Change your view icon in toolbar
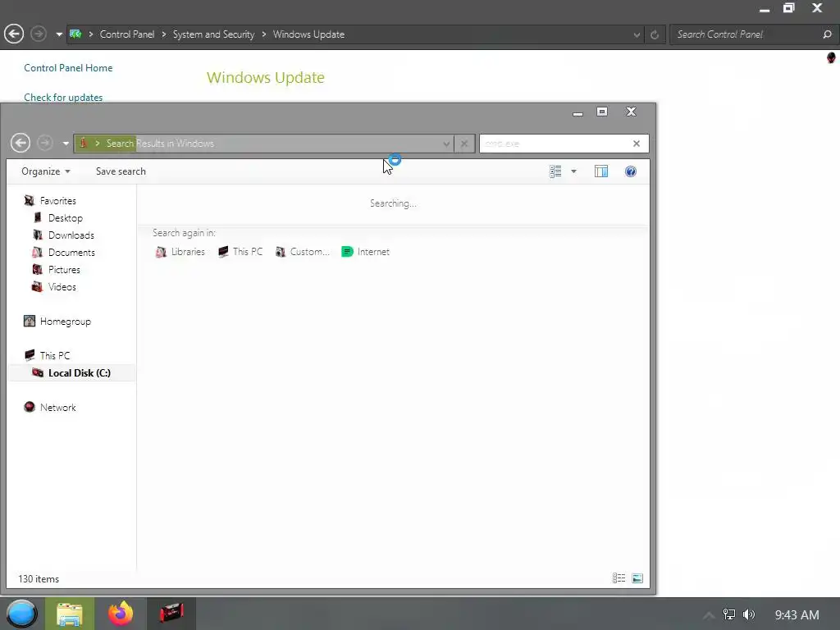This screenshot has width=840, height=630. click(555, 171)
